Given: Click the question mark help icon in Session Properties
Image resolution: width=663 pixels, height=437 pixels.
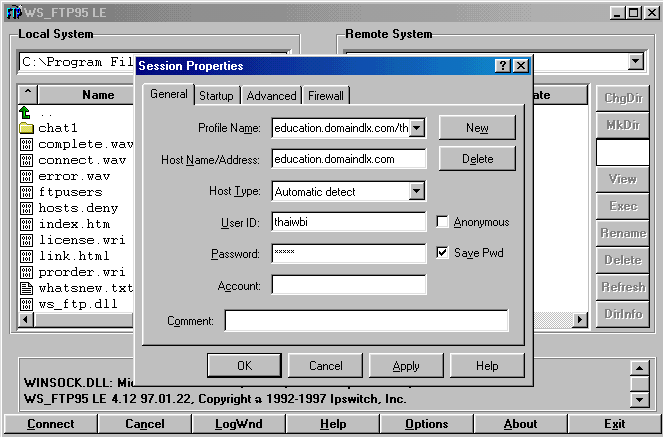Looking at the screenshot, I should pos(502,66).
